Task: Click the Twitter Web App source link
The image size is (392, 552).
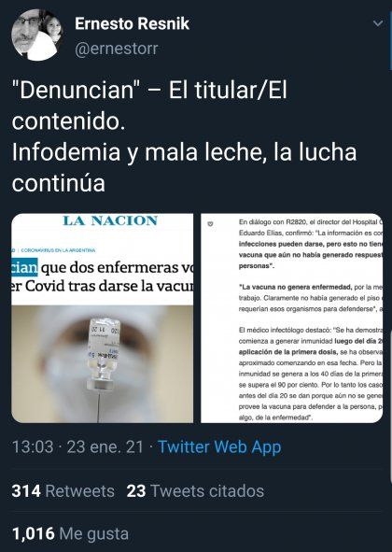Action: (x=219, y=446)
